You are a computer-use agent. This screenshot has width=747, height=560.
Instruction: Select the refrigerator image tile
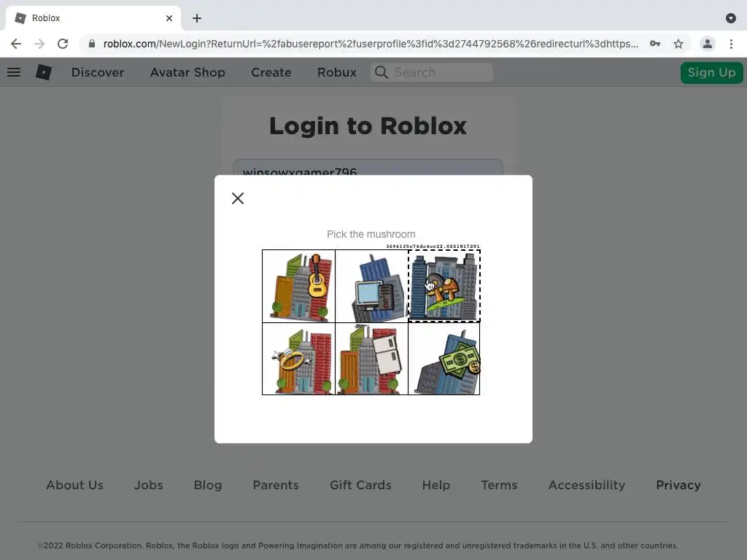[371, 359]
